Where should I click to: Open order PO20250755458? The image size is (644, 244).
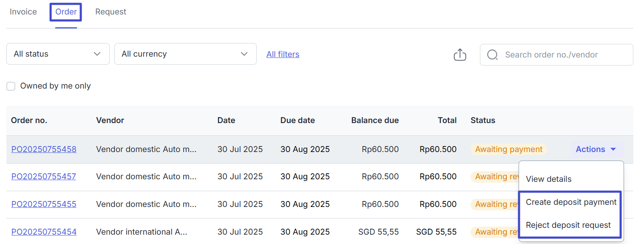pos(44,149)
